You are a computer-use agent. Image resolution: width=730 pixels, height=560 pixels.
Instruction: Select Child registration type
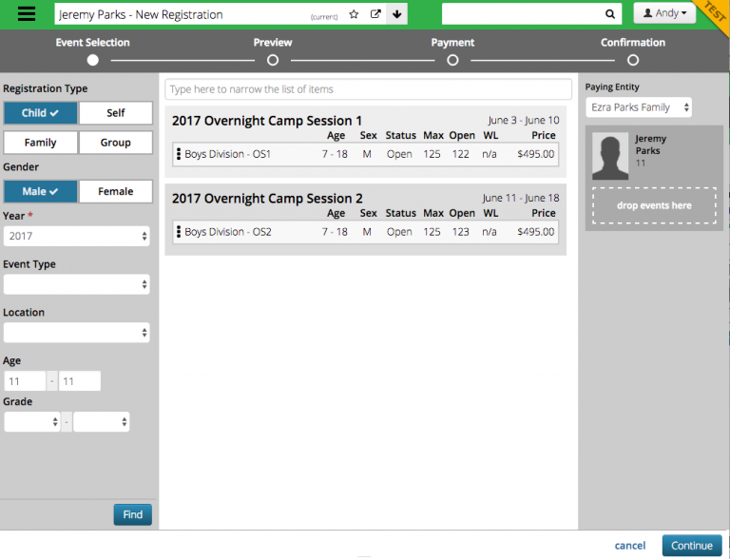pyautogui.click(x=41, y=113)
